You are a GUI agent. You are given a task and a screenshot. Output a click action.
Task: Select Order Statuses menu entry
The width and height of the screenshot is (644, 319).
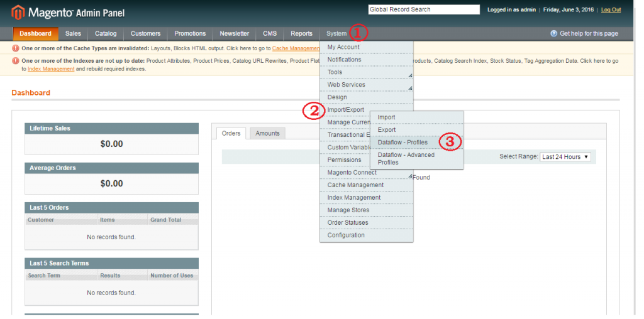[x=367, y=223]
